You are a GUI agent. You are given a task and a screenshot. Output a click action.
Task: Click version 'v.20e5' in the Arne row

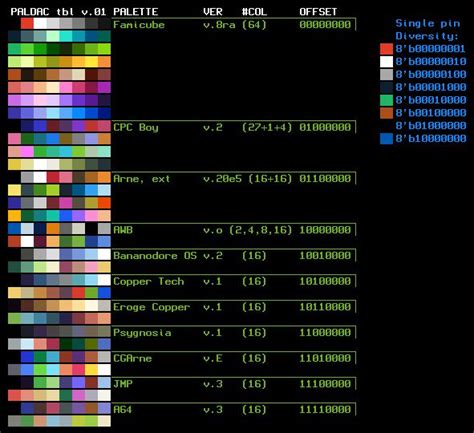click(222, 179)
